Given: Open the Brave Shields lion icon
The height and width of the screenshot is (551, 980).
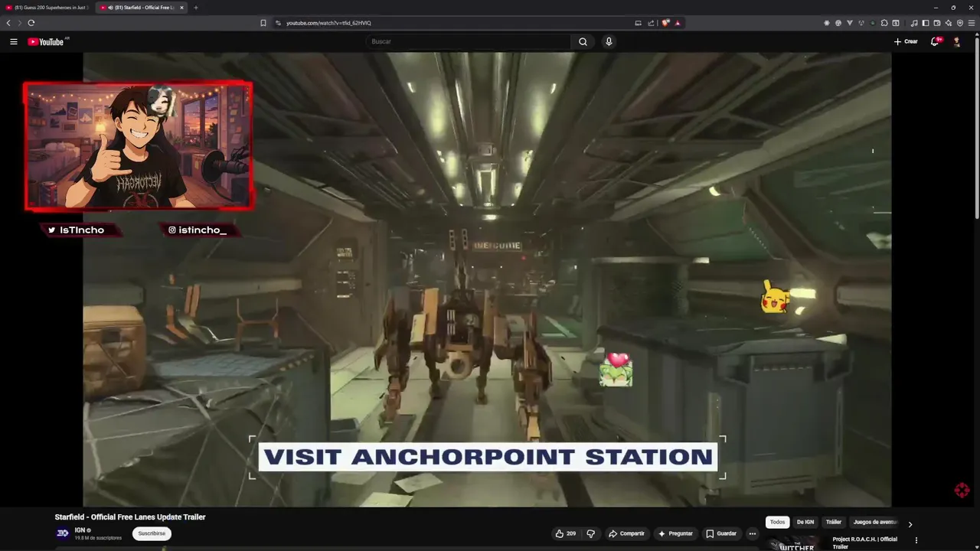Looking at the screenshot, I should pyautogui.click(x=665, y=23).
